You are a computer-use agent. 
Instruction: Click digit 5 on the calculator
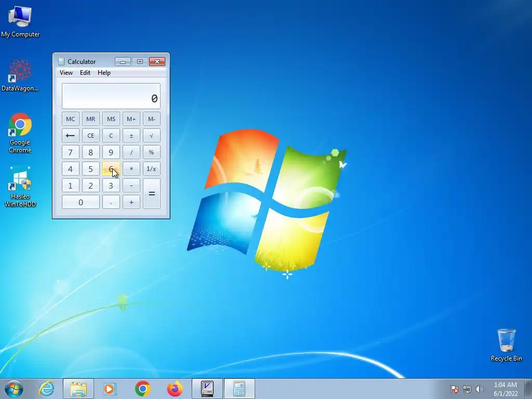(90, 169)
